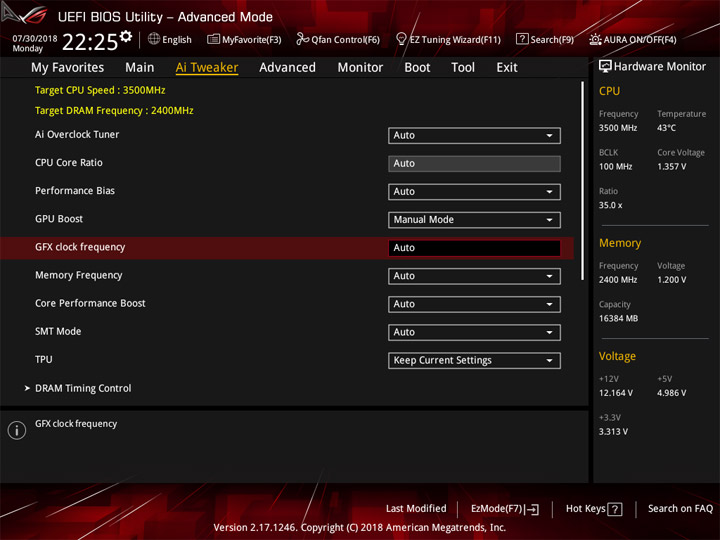Viewport: 720px width, 540px height.
Task: Click the Hardware Monitor heading
Action: point(660,67)
